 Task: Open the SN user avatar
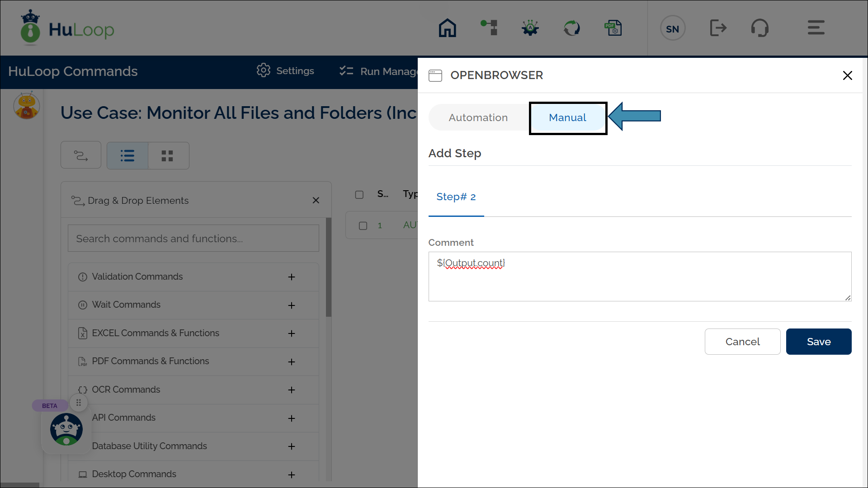tap(672, 28)
